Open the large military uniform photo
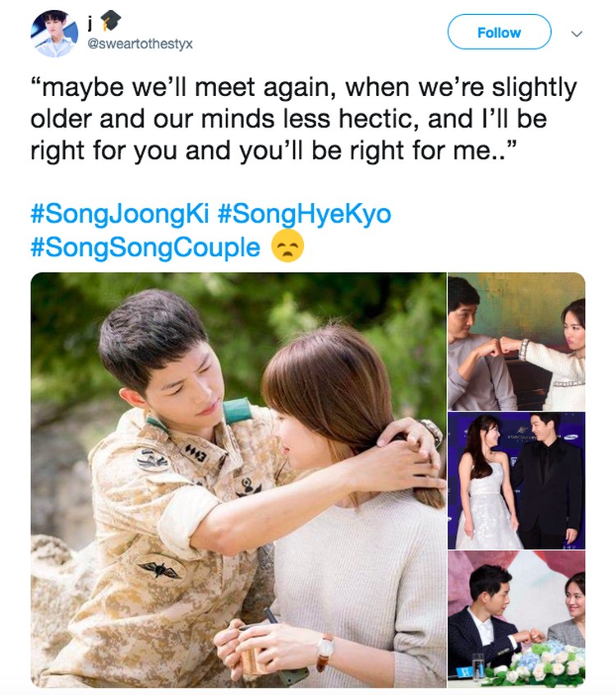Screen dimensions: 616x695 [238, 480]
